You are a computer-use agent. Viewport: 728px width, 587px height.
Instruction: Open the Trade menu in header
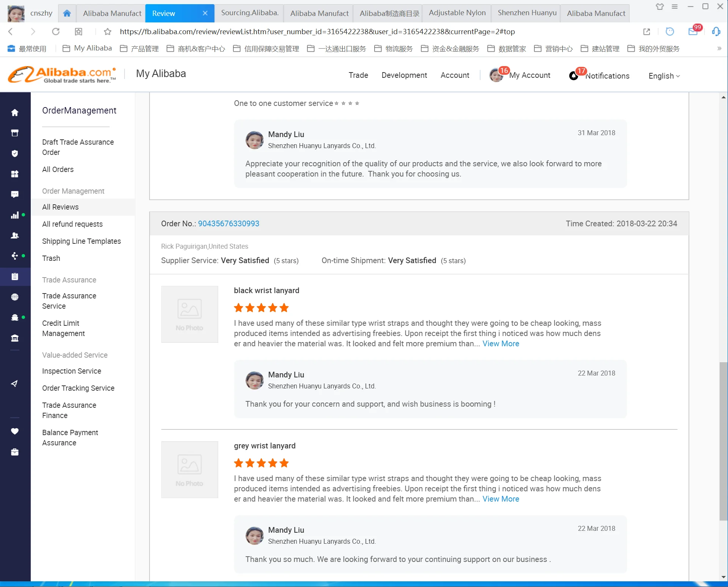tap(358, 75)
